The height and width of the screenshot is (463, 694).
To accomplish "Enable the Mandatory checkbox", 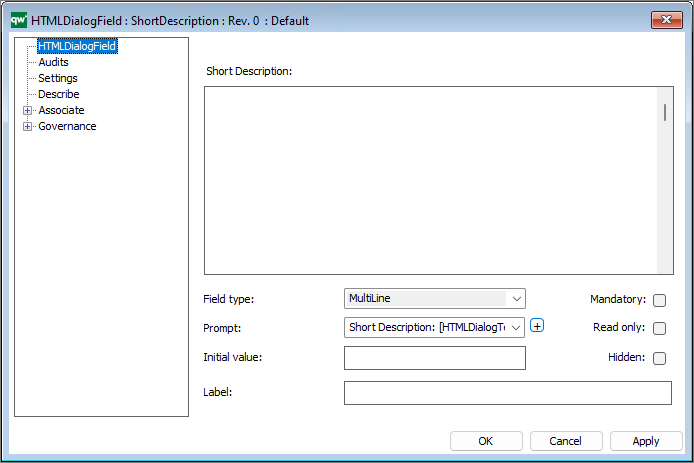I will [659, 300].
